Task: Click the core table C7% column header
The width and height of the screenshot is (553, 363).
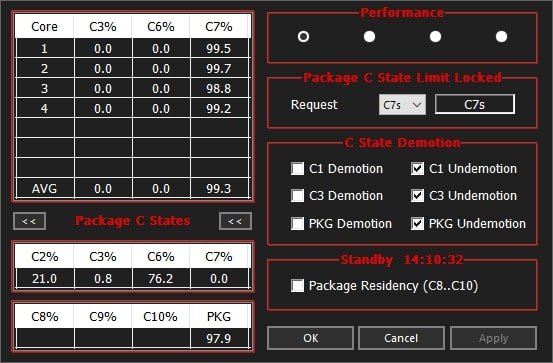Action: pos(219,26)
